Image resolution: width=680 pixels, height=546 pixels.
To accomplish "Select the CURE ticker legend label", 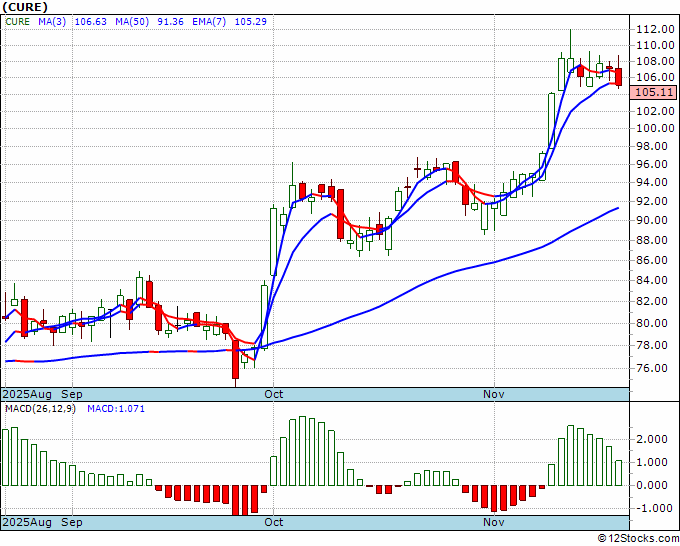I will coord(18,22).
